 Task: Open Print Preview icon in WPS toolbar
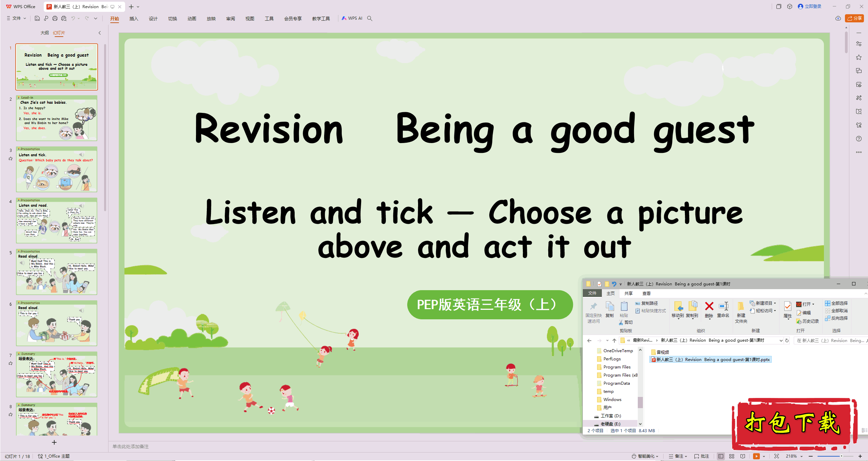click(x=64, y=18)
